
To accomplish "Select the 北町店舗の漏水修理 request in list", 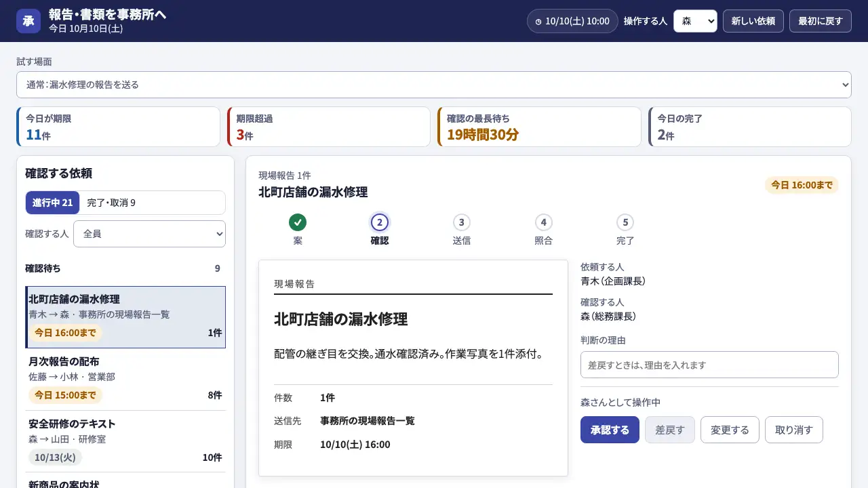I will (x=125, y=317).
